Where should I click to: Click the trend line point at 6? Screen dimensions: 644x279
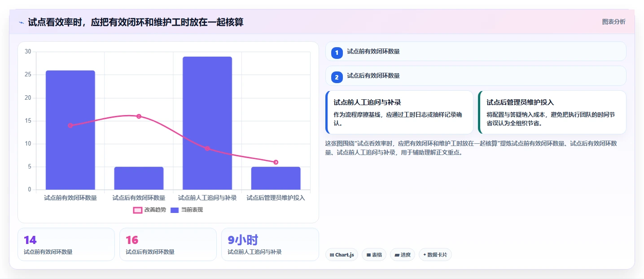coord(276,162)
